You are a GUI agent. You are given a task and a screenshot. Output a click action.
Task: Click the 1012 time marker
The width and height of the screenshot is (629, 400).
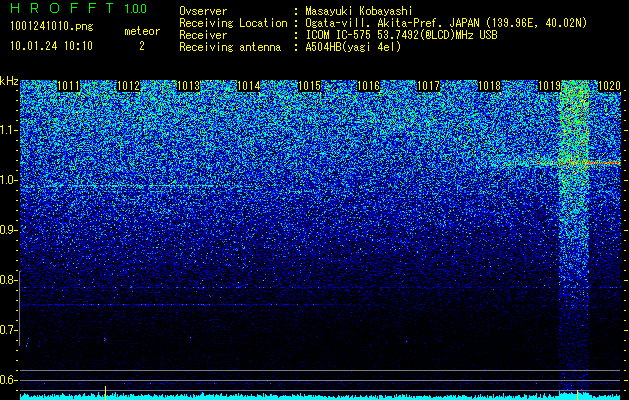coord(129,86)
